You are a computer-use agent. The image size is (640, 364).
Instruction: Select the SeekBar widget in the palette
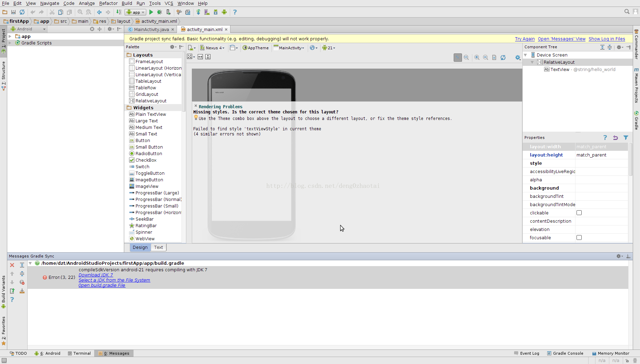coord(141,219)
